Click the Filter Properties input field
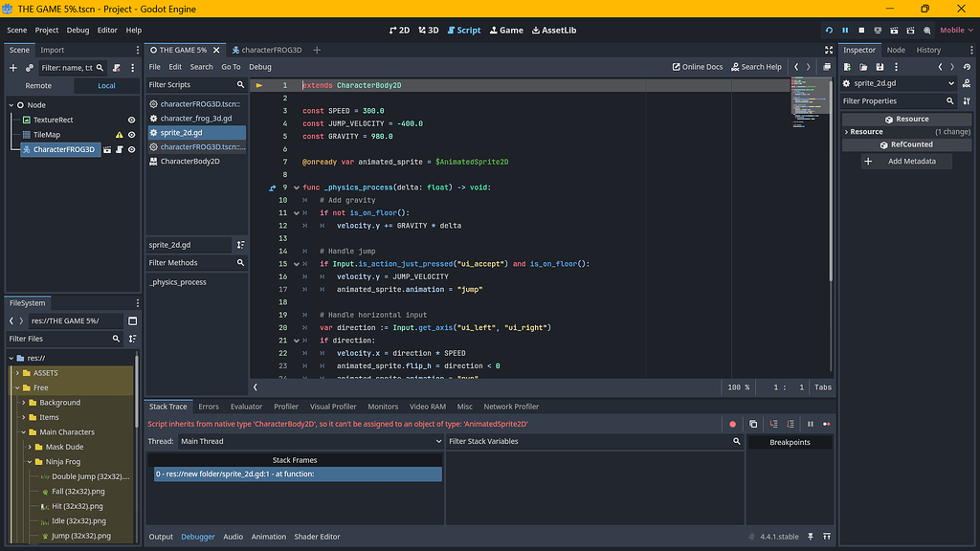Image resolution: width=980 pixels, height=551 pixels. [x=897, y=100]
